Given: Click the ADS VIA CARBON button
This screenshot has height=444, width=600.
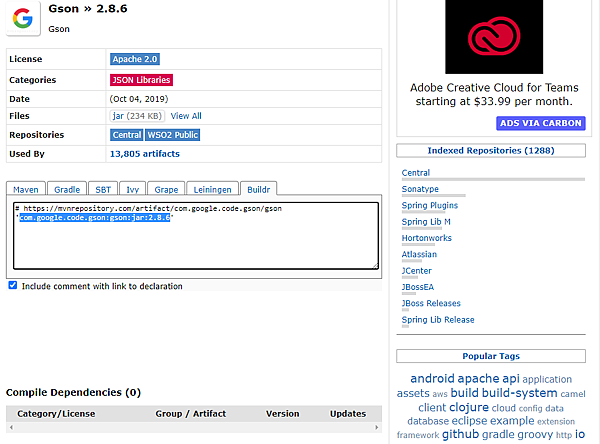Looking at the screenshot, I should 541,123.
